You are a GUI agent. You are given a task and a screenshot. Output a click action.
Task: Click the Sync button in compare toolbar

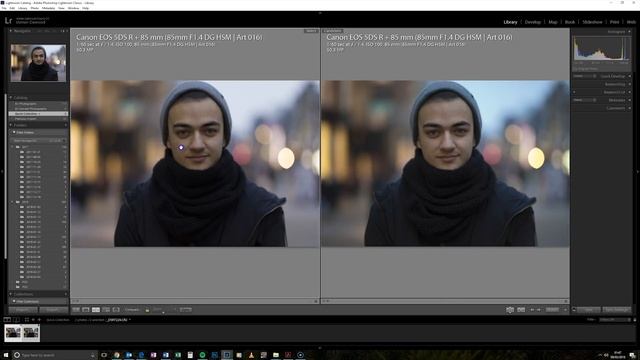(186, 310)
